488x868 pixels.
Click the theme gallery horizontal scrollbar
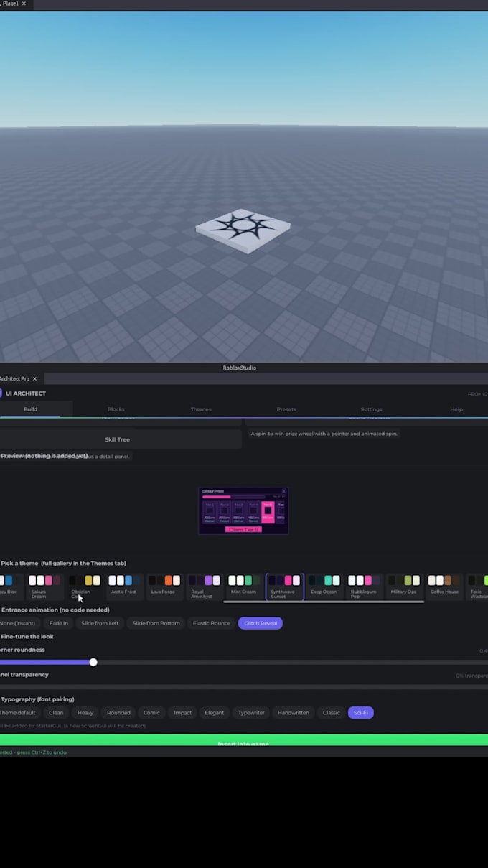tap(324, 602)
